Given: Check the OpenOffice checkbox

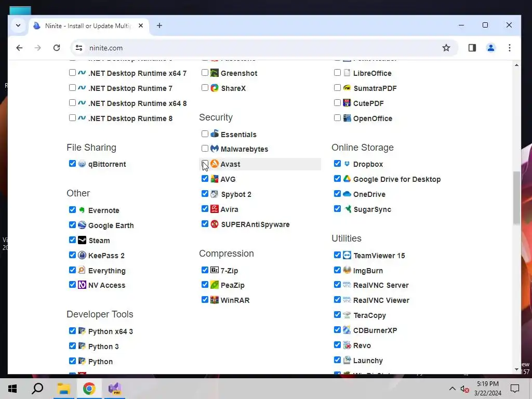Looking at the screenshot, I should point(337,118).
